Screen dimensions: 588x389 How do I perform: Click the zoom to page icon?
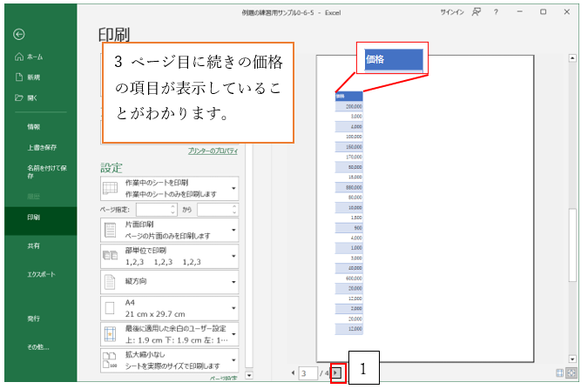[572, 372]
